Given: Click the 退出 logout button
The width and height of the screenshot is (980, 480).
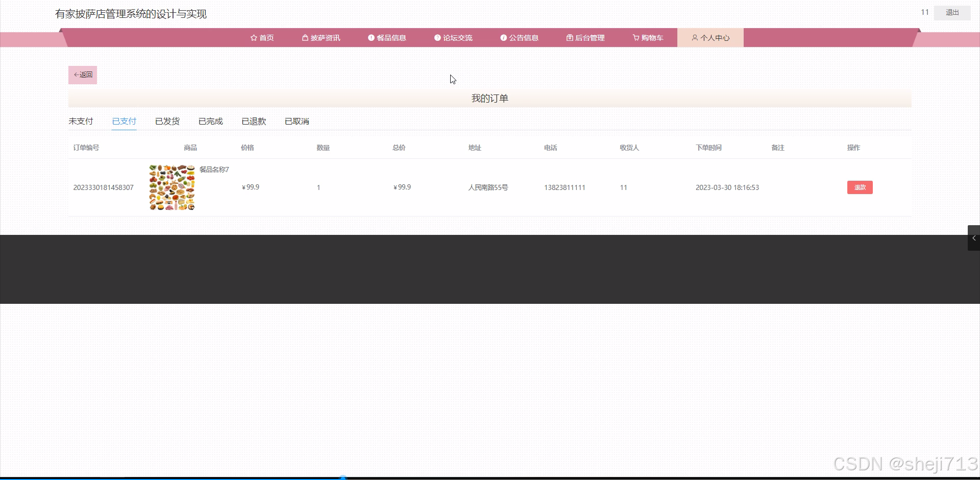Looking at the screenshot, I should [951, 12].
